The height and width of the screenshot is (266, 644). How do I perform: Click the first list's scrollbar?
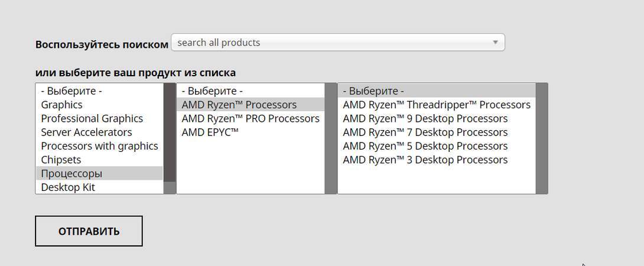[170, 132]
